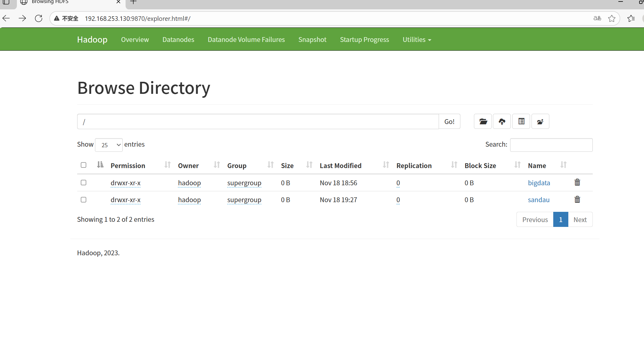Bookmark page with the star icon
Screen dimensions: 644x347
611,18
